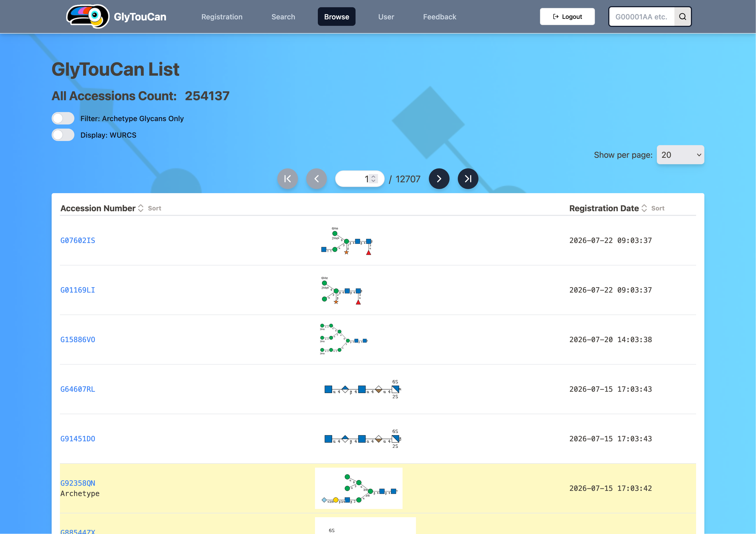Click the GlyTouCan List heading

coord(116,69)
